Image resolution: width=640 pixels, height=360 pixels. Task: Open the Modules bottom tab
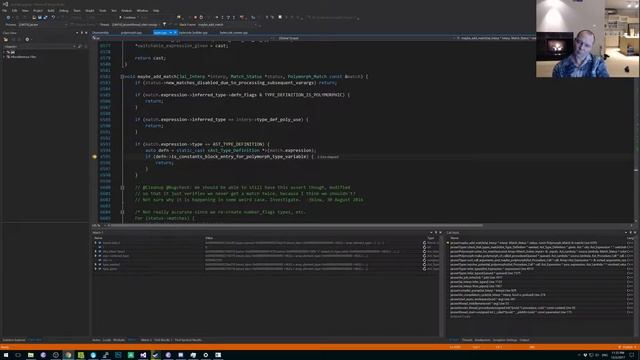pyautogui.click(x=119, y=340)
